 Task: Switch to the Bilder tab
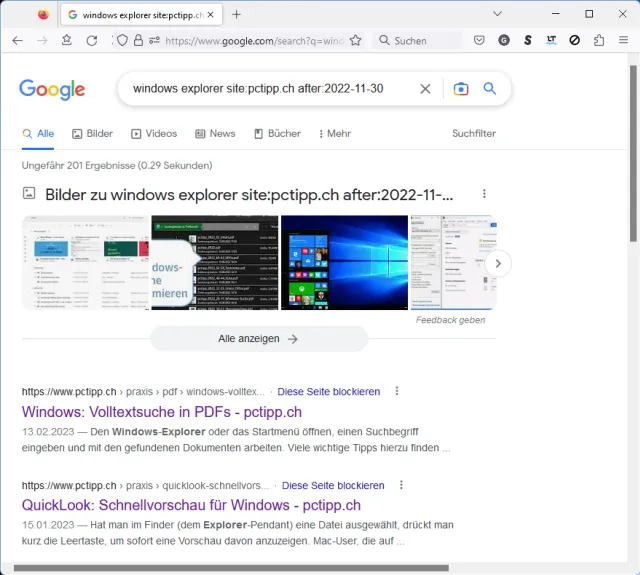(92, 133)
